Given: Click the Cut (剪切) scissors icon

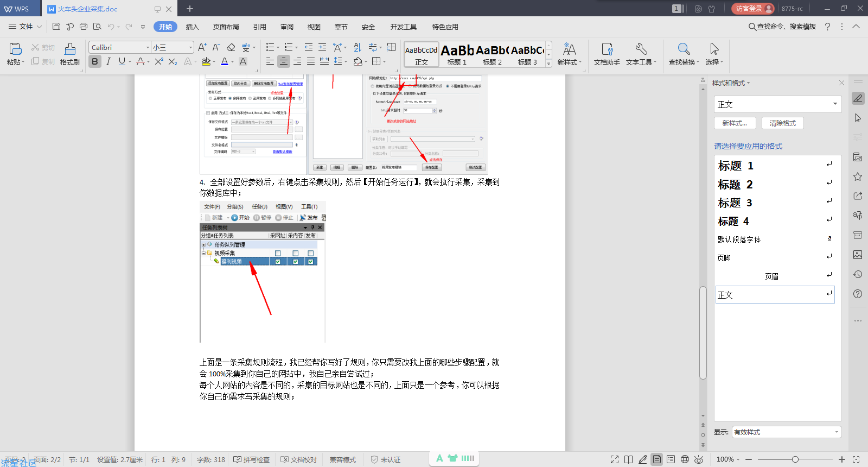Looking at the screenshot, I should tap(35, 47).
